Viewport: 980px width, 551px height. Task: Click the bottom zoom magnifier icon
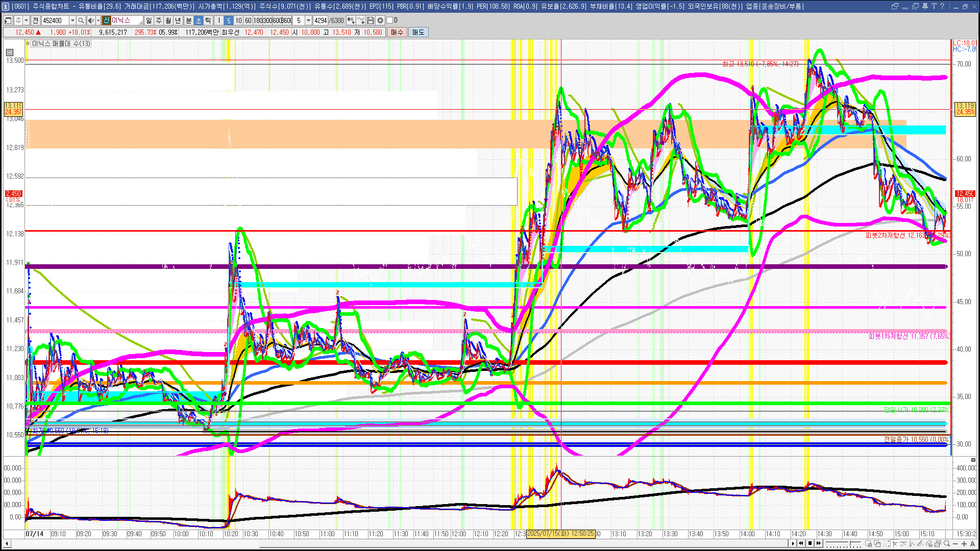pos(947,543)
